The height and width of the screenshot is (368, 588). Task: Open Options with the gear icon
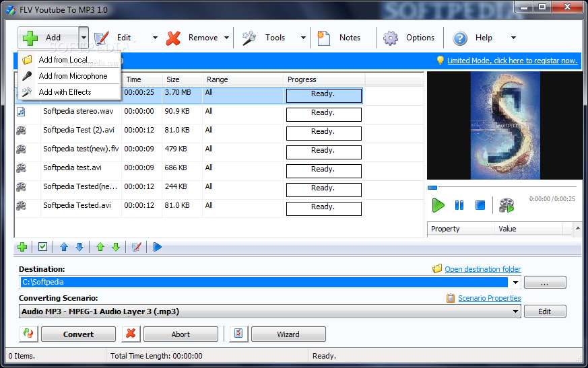tap(409, 38)
